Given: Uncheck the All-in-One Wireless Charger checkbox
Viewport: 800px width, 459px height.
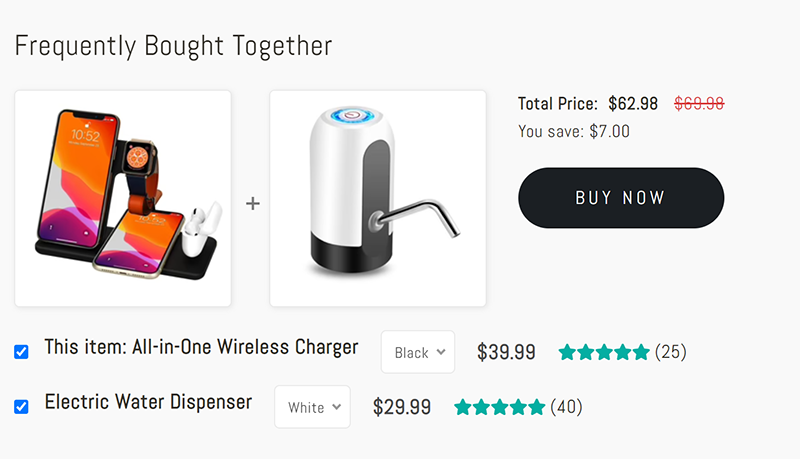Looking at the screenshot, I should click(21, 352).
